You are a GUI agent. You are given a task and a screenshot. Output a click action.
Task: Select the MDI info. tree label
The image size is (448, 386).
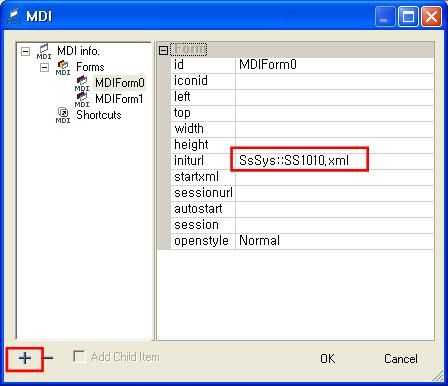[x=78, y=51]
